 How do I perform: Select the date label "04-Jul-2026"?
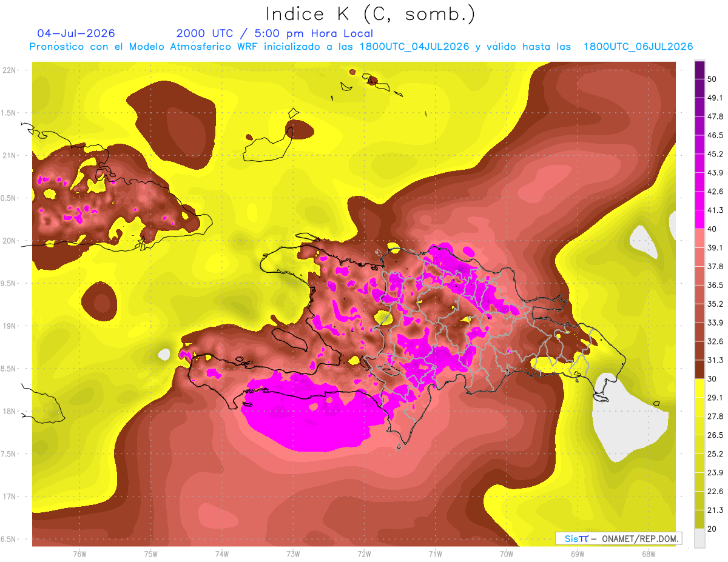point(76,33)
